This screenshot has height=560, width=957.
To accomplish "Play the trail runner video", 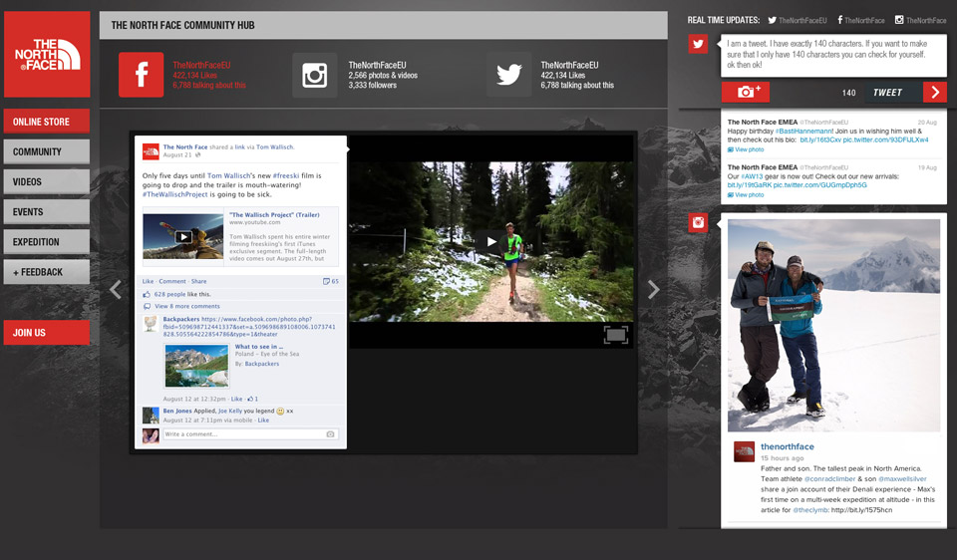I will tap(490, 241).
